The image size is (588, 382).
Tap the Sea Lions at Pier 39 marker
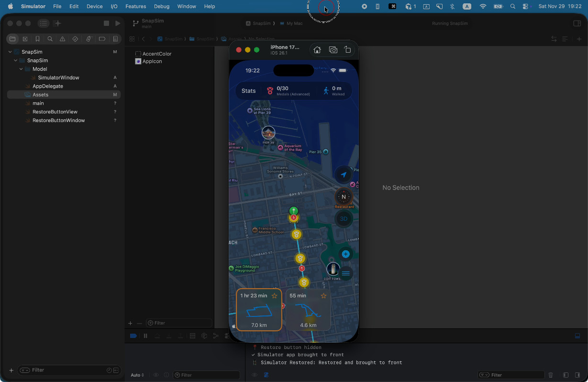[250, 111]
